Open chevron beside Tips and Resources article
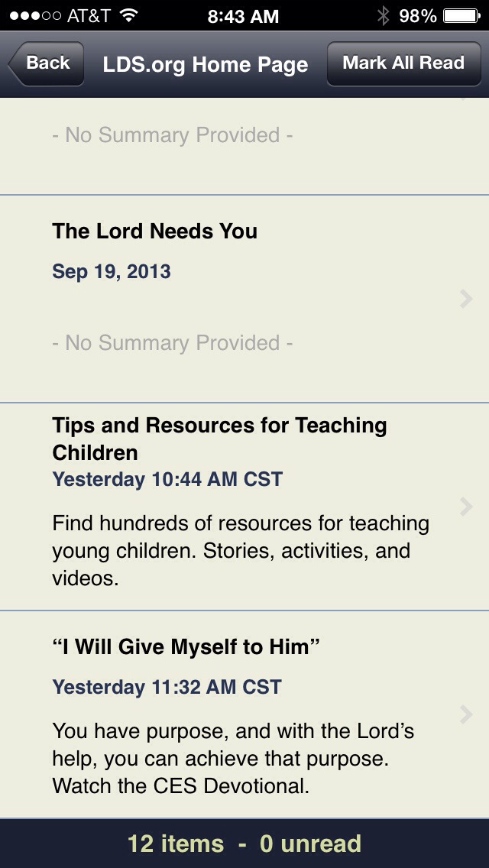The height and width of the screenshot is (868, 489). [x=466, y=507]
